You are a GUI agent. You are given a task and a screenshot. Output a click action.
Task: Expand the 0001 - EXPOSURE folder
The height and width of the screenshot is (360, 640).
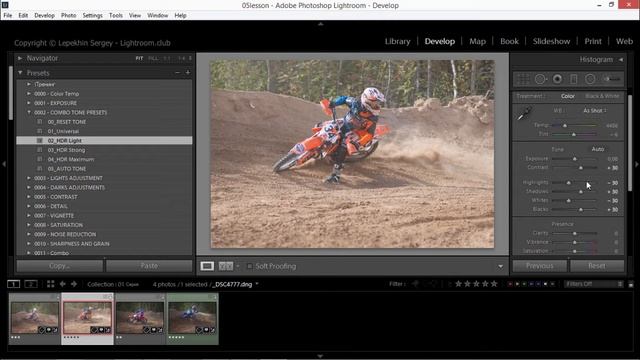29,103
